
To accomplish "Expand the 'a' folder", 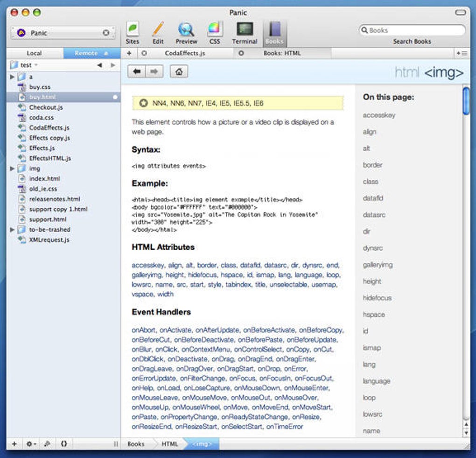I will (12, 77).
